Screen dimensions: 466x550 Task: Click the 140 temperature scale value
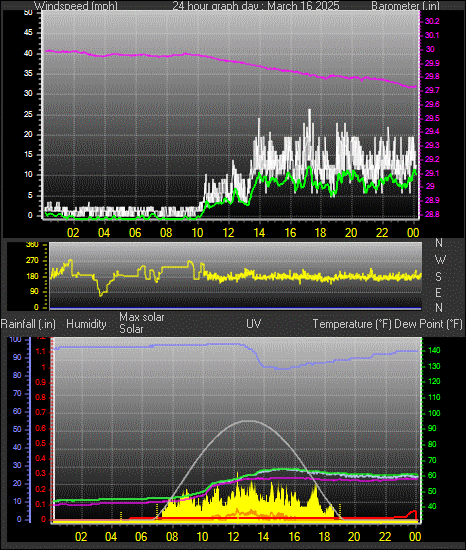434,350
